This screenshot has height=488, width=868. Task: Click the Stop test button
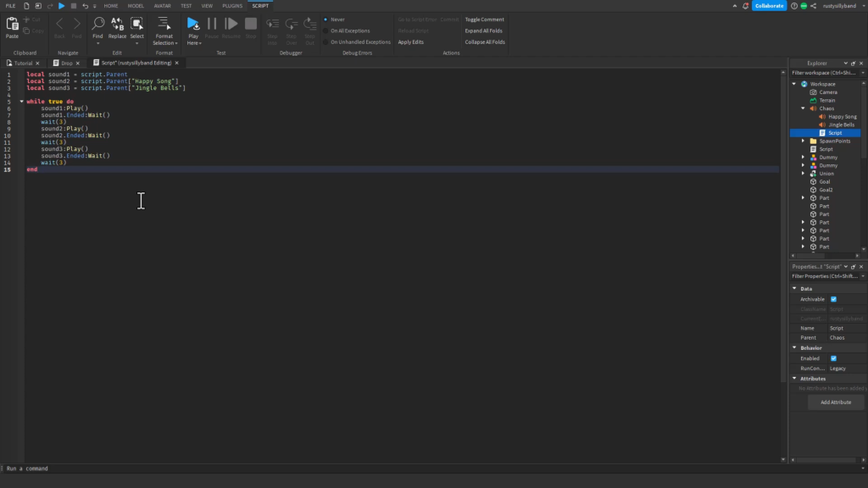pyautogui.click(x=251, y=24)
